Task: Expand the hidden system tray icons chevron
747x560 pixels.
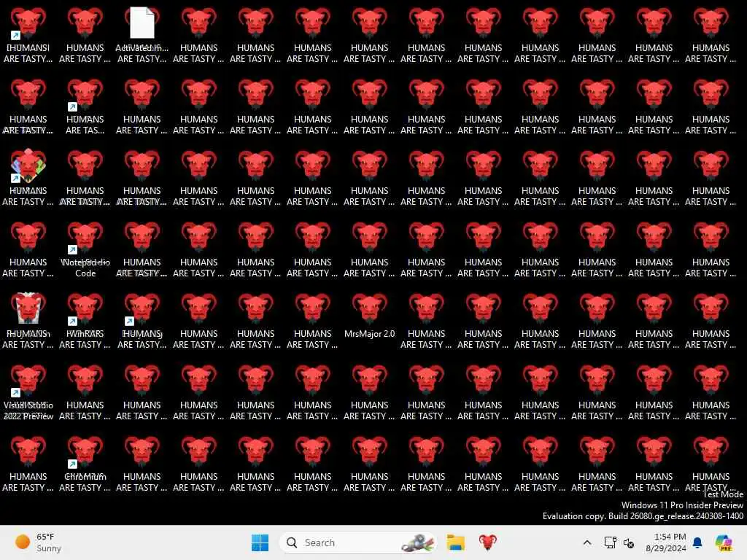Action: 587,542
